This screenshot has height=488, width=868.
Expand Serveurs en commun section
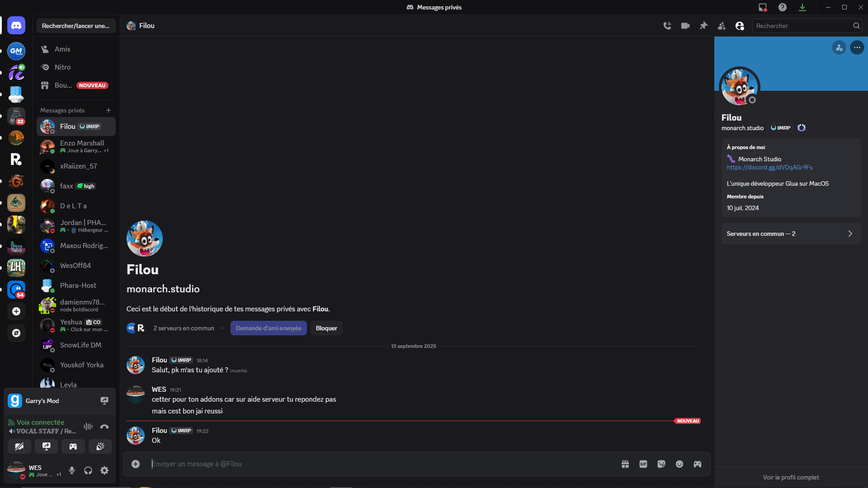click(x=791, y=234)
